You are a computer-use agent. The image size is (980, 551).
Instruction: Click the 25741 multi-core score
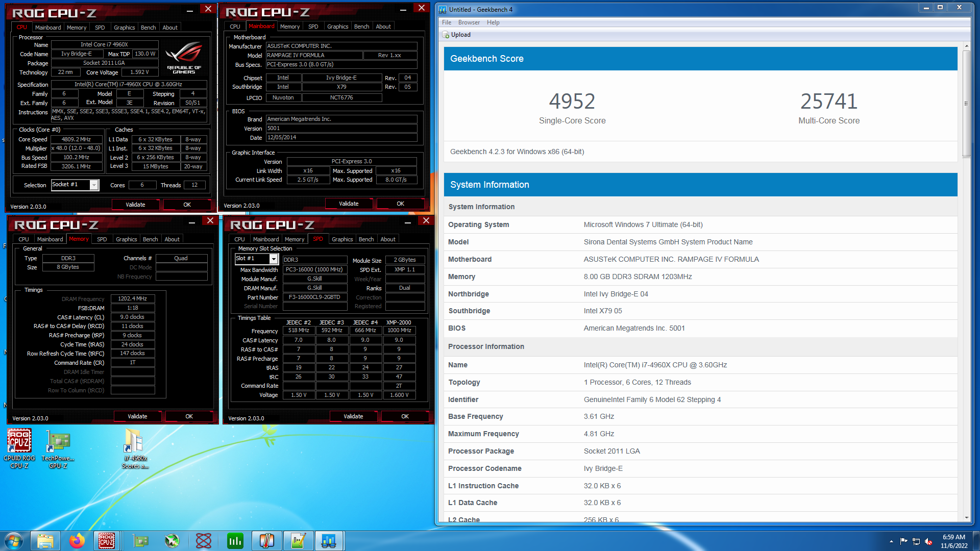tap(829, 101)
